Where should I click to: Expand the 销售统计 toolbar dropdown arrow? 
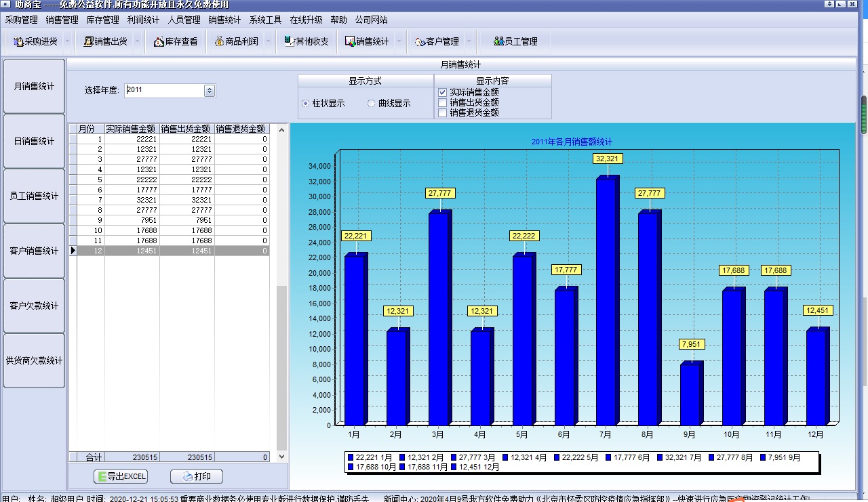[399, 41]
